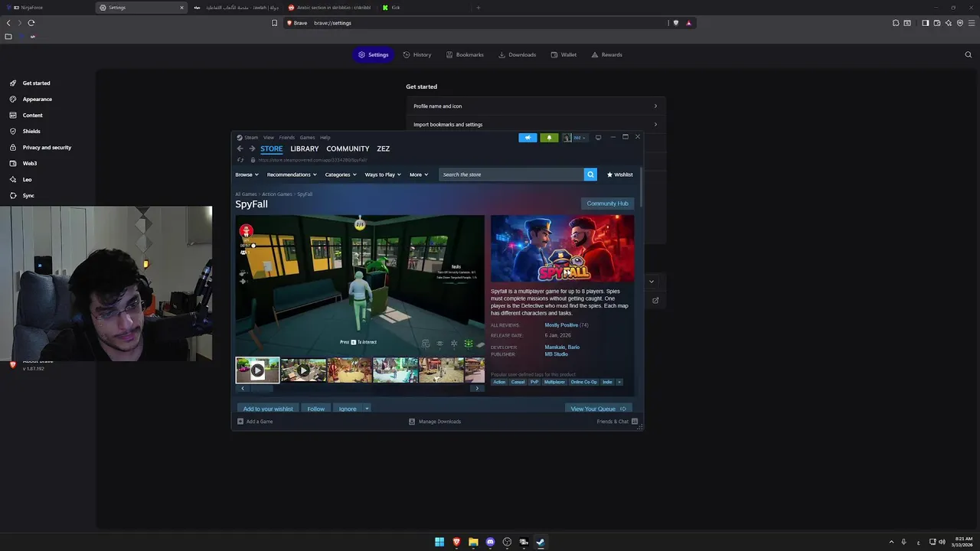
Task: Click the Action Games breadcrumb
Action: (277, 194)
